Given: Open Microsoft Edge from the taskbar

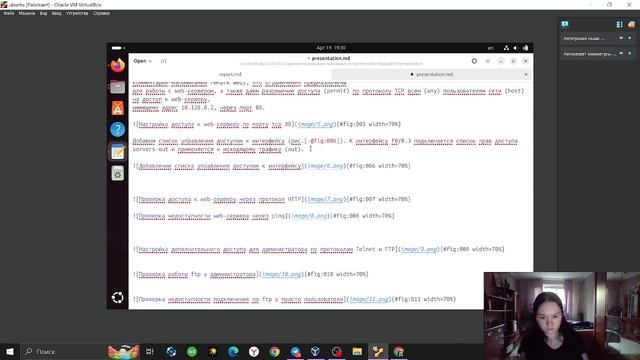Looking at the screenshot, I should click(233, 351).
